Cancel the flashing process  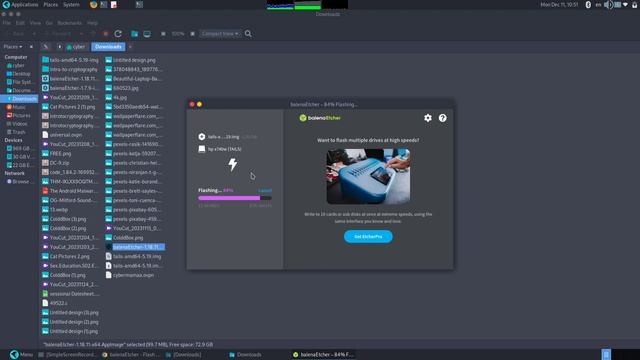(x=265, y=190)
